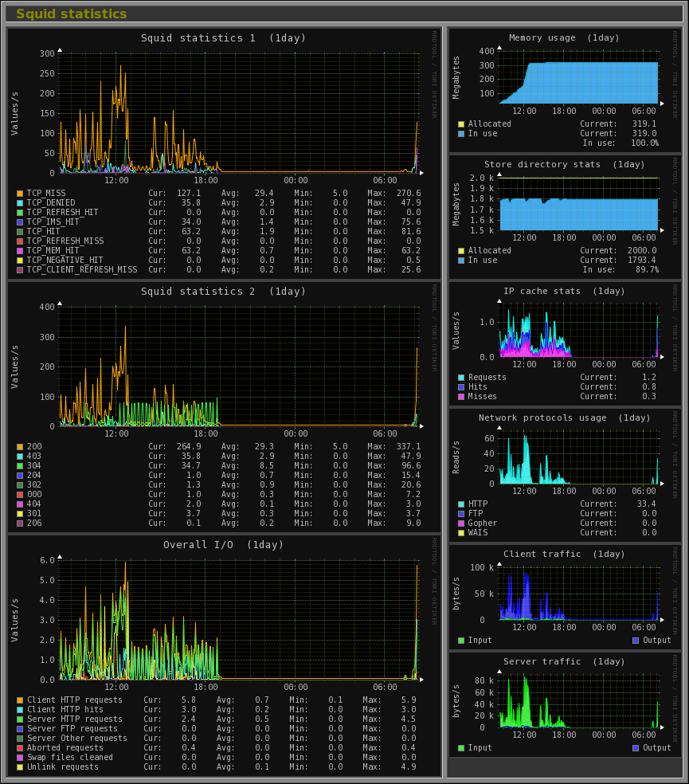The image size is (689, 784).
Task: Open the Store directory stats graph
Action: click(x=565, y=217)
